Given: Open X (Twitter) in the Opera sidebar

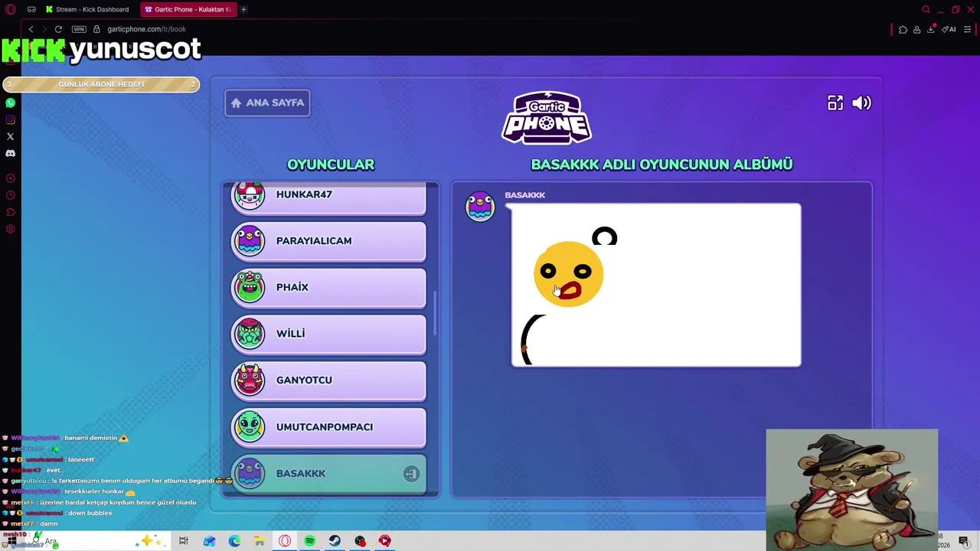Looking at the screenshot, I should coord(11,136).
